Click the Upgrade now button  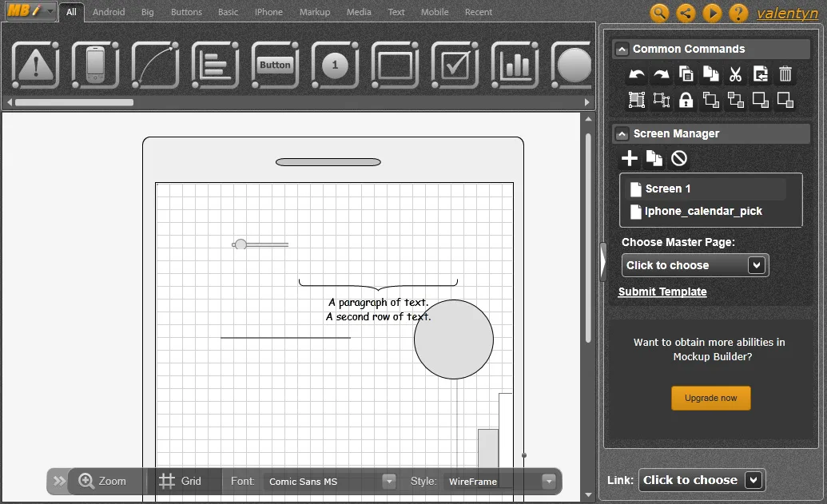[710, 398]
